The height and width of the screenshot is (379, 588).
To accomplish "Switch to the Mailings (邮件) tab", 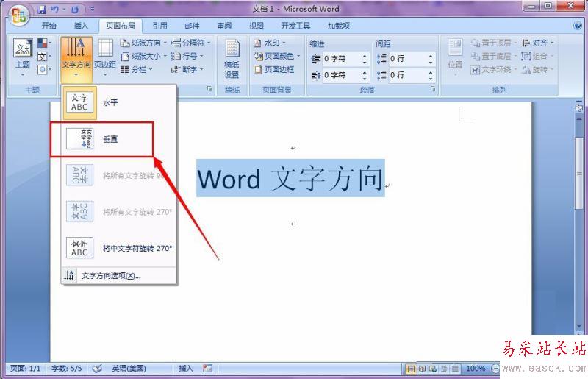I will (192, 26).
